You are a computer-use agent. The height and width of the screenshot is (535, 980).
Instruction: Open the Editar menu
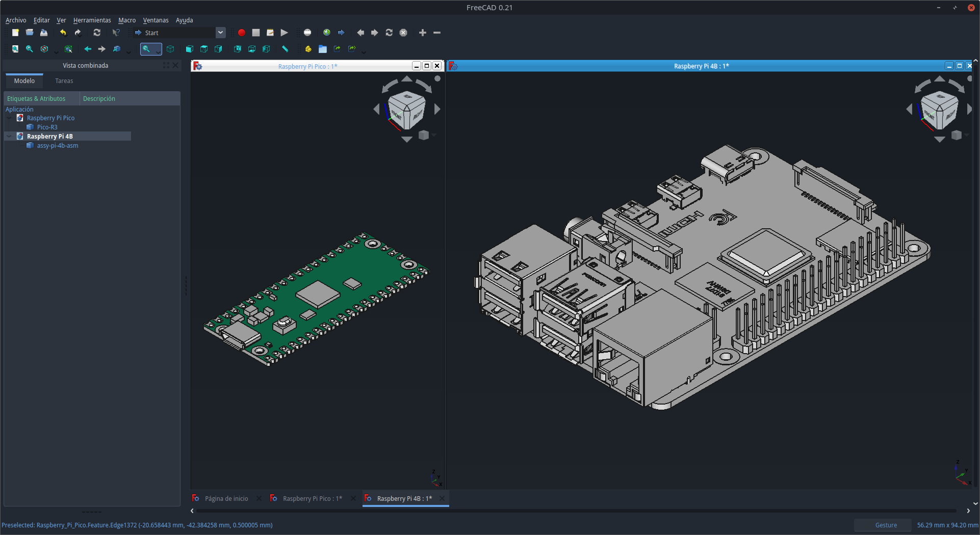(x=41, y=20)
